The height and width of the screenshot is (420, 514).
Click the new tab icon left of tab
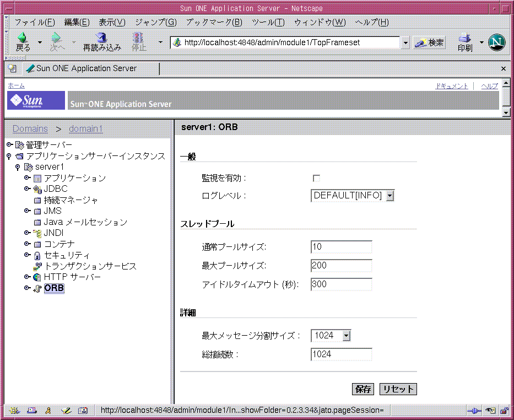(x=13, y=68)
